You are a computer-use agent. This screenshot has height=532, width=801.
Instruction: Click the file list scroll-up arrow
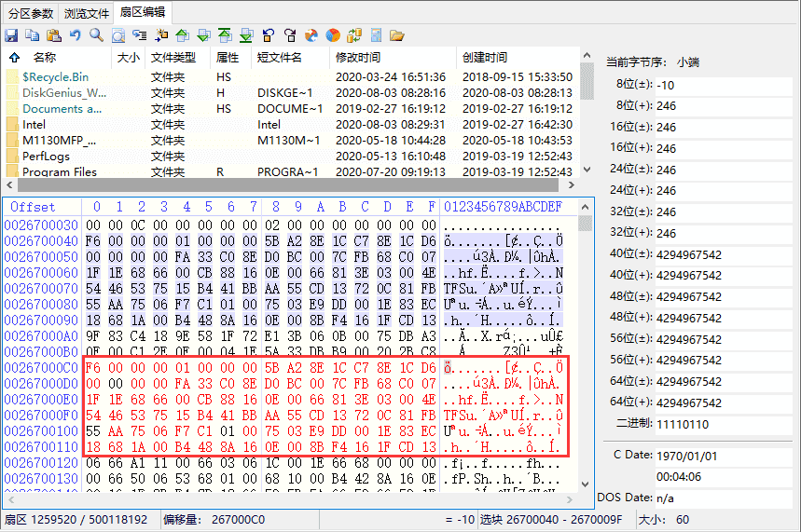pyautogui.click(x=587, y=55)
